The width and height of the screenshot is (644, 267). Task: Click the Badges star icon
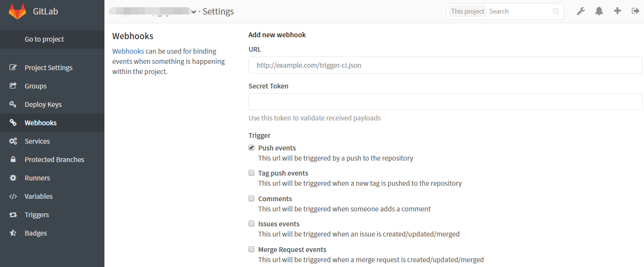(14, 233)
